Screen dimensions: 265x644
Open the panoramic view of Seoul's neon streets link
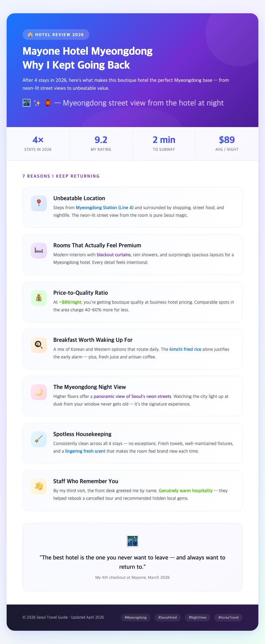[132, 396]
